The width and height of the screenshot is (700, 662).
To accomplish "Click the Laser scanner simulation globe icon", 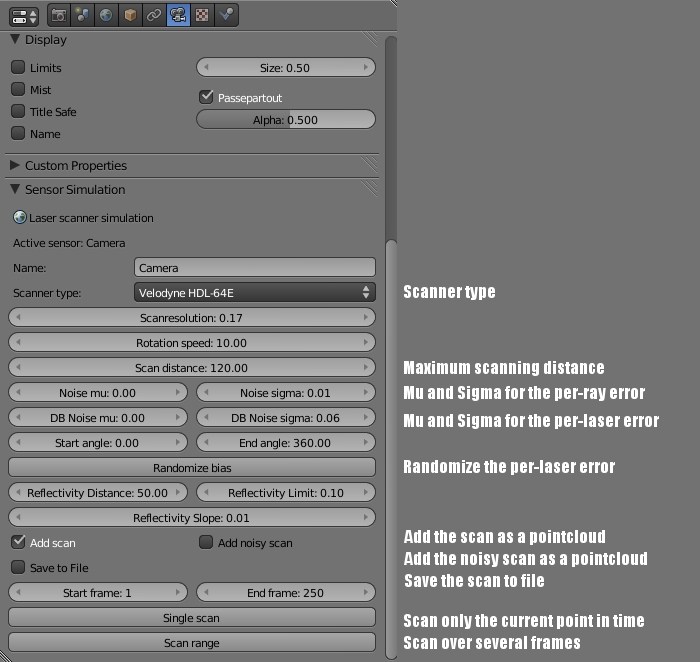I will pos(20,217).
